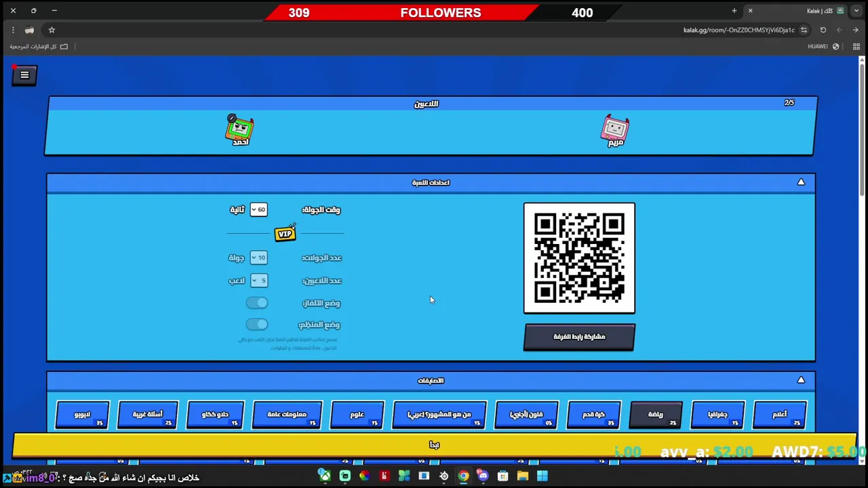868x488 pixels.
Task: Open the Chrome three-dot menu
Action: (13, 30)
